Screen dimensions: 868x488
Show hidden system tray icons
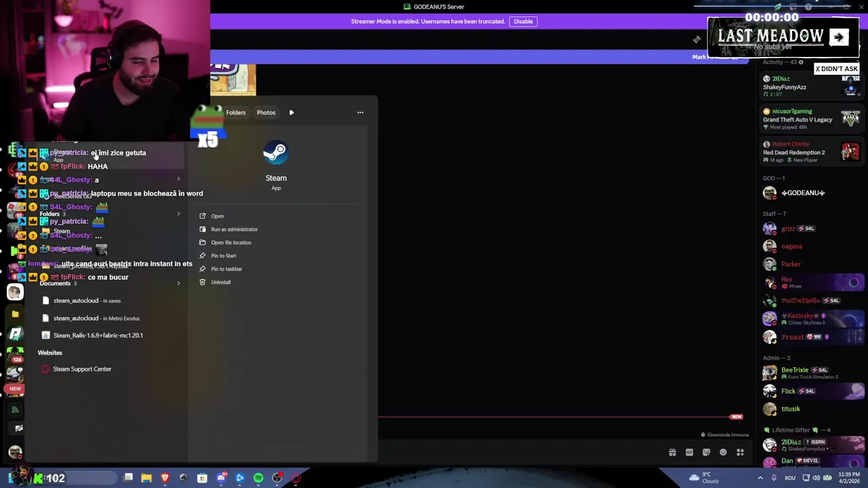tap(760, 479)
